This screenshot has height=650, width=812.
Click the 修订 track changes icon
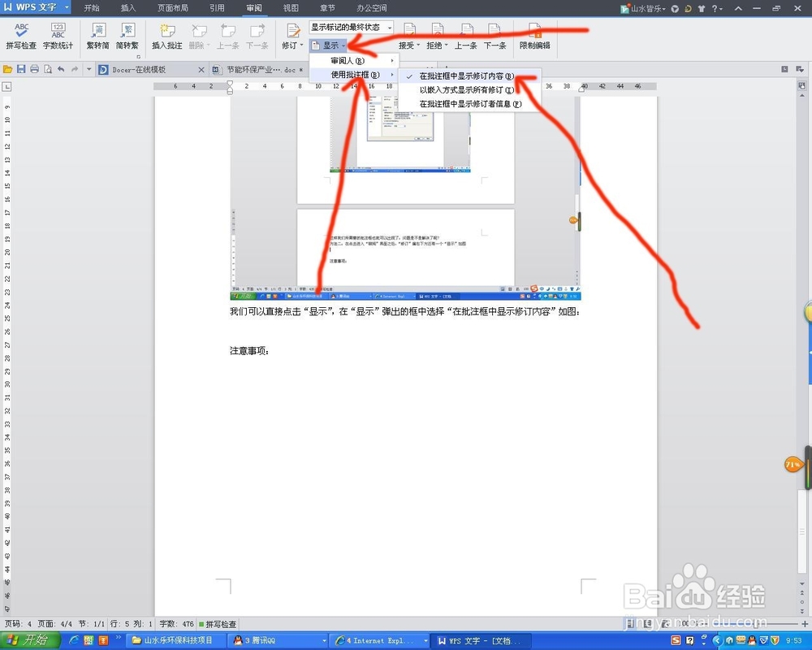point(292,36)
